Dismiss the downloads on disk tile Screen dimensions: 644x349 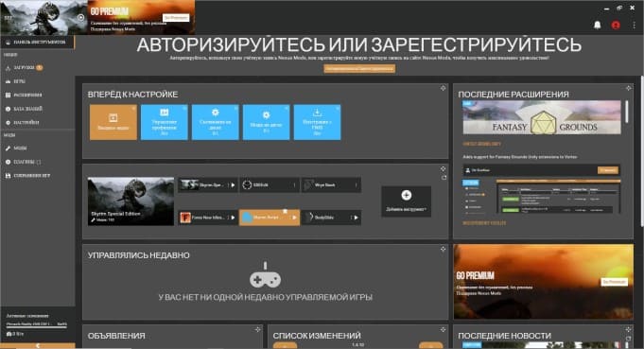235,108
